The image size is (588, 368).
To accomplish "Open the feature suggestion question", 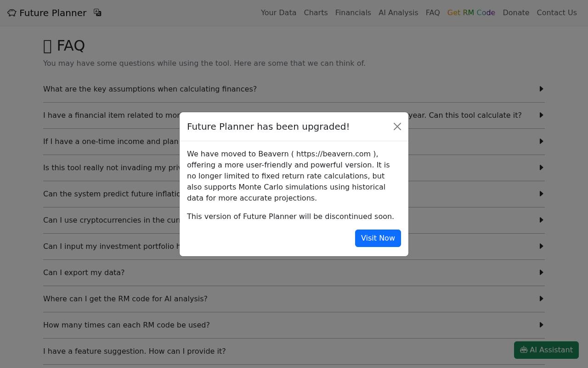I will [294, 351].
